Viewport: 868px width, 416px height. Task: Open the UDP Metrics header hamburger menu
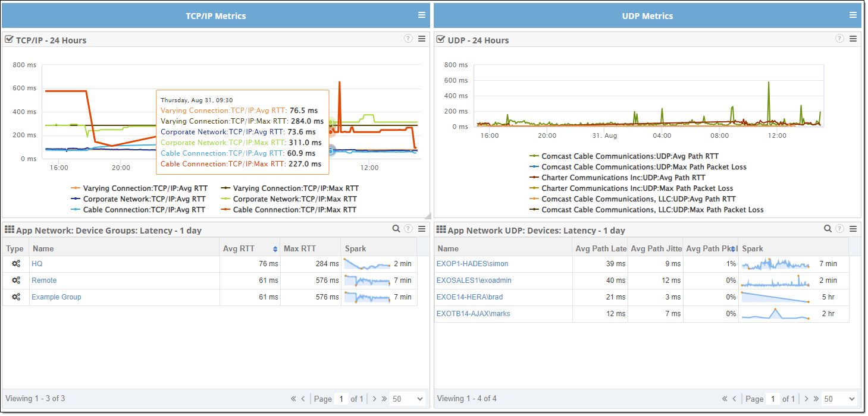point(854,15)
